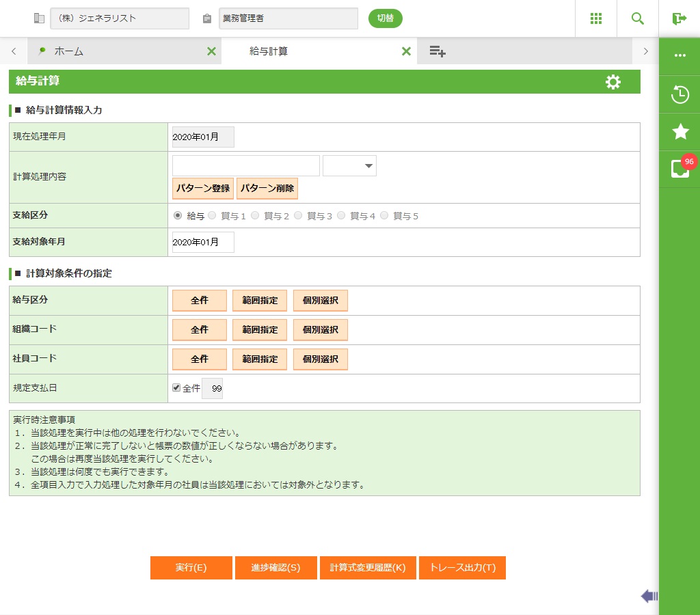Open the inbox icon with 96 badge

679,169
